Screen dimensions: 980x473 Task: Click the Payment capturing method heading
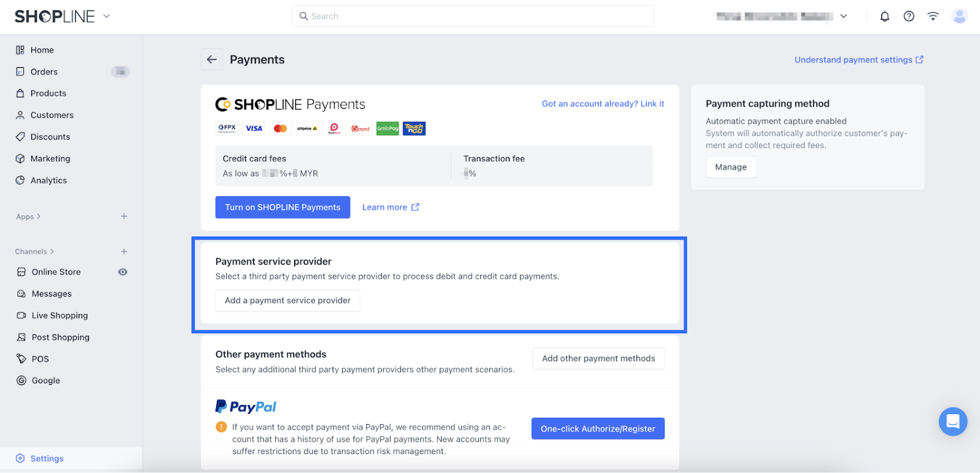767,104
